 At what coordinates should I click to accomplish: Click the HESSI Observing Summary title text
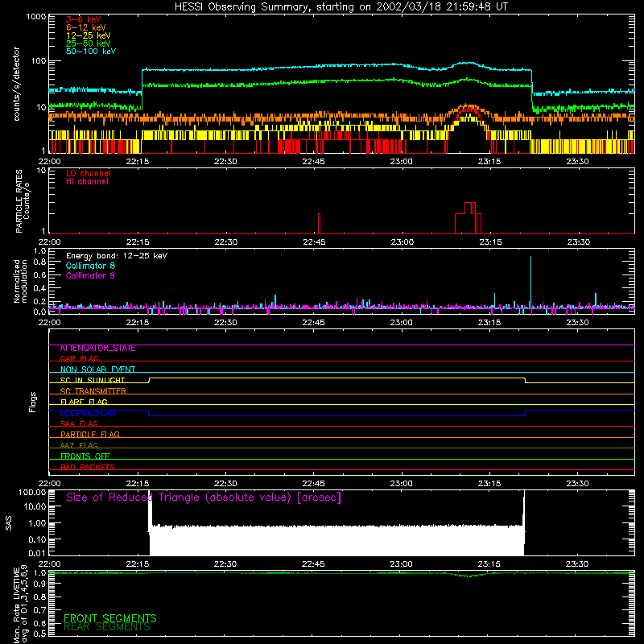coord(341,7)
